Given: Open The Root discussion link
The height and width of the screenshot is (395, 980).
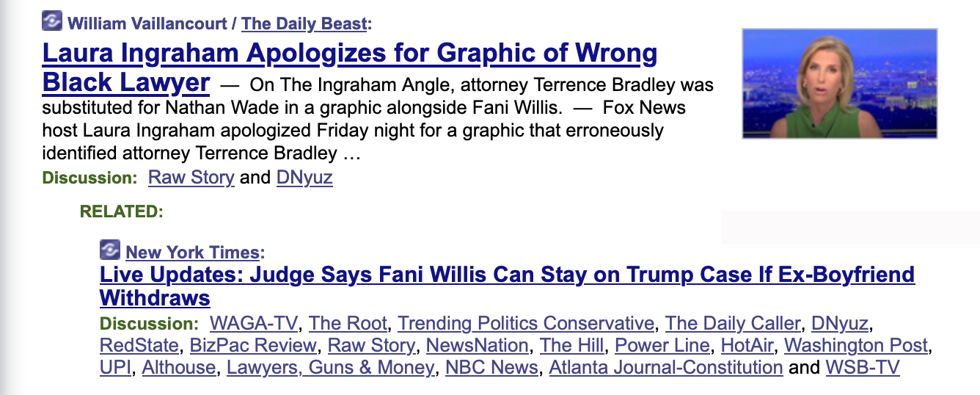Looking at the screenshot, I should coord(348,323).
